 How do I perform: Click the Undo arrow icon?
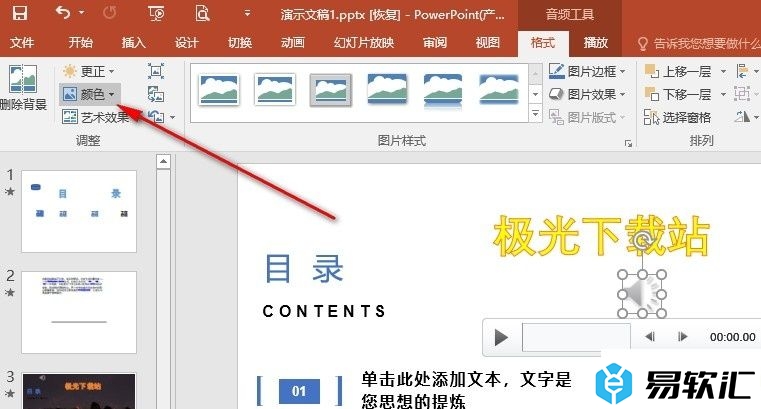(x=64, y=14)
